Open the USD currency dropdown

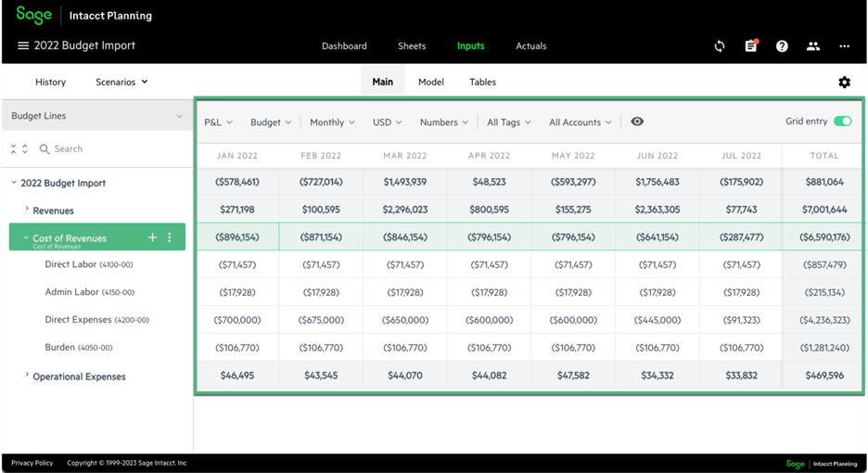tap(387, 121)
